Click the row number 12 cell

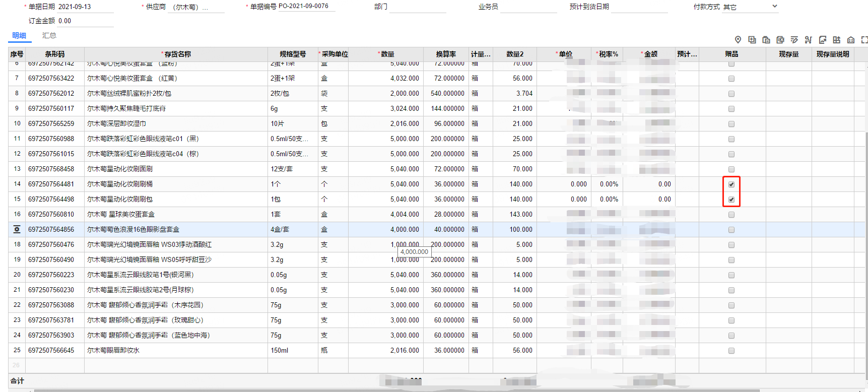click(17, 154)
